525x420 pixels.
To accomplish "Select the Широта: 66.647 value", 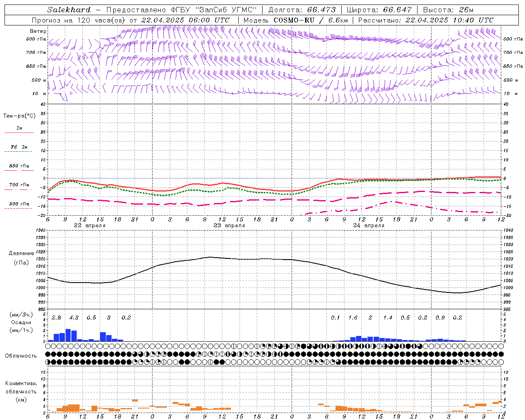I will pyautogui.click(x=379, y=10).
